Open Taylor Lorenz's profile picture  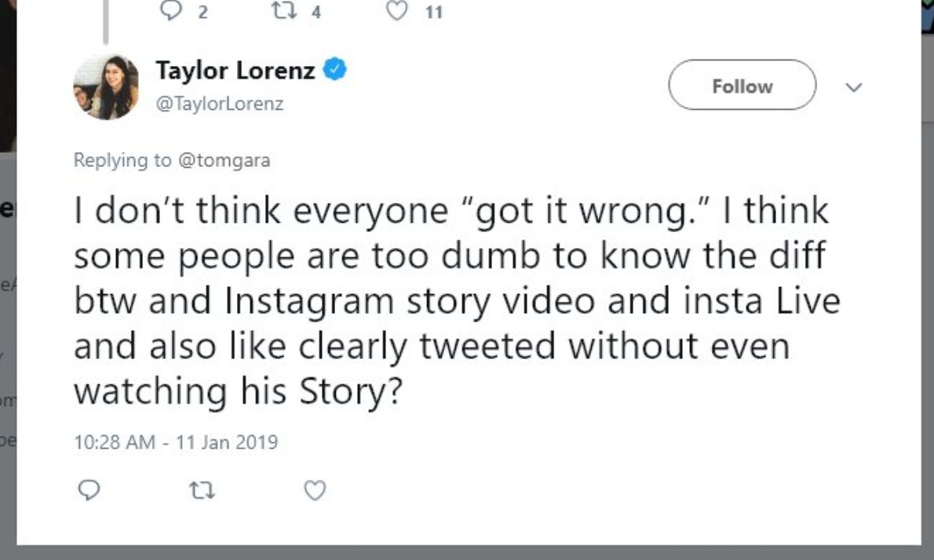point(106,86)
